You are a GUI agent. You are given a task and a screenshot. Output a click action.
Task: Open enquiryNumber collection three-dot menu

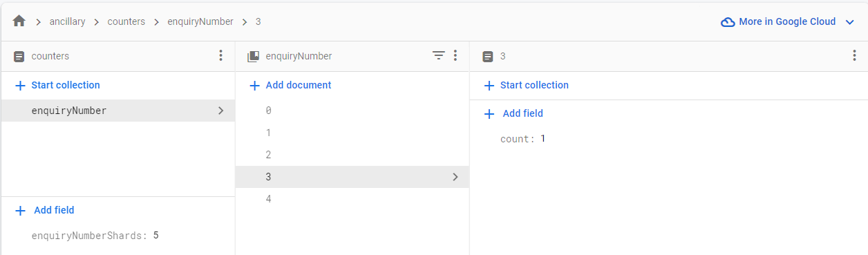[455, 55]
